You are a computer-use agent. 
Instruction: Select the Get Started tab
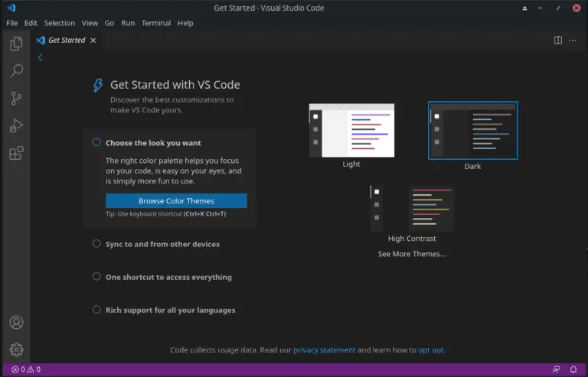click(x=67, y=41)
